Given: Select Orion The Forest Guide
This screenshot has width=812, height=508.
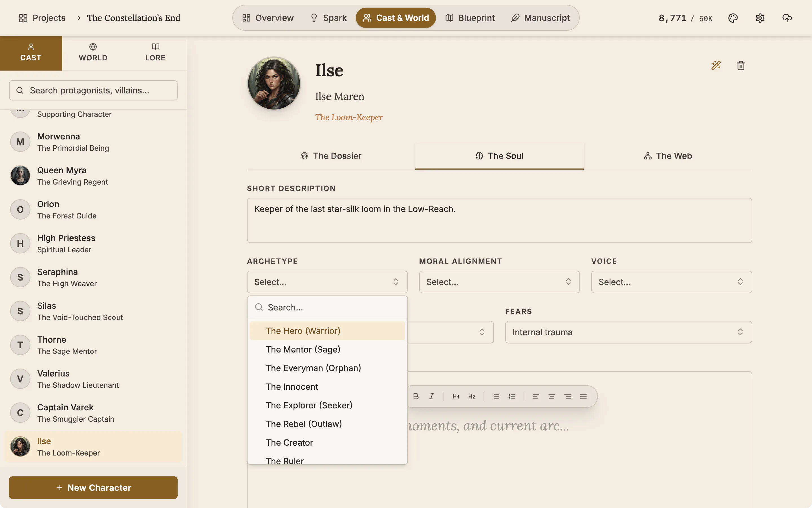Looking at the screenshot, I should (x=93, y=210).
